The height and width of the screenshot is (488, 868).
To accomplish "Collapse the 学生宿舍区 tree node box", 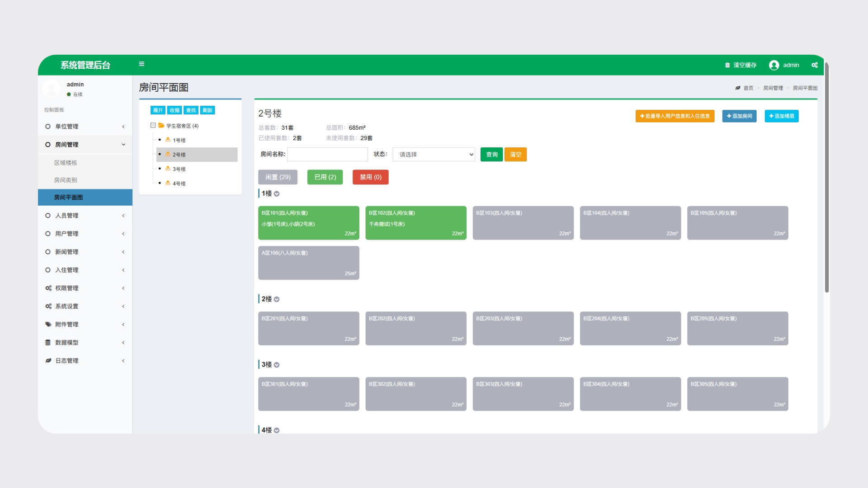I will (153, 126).
